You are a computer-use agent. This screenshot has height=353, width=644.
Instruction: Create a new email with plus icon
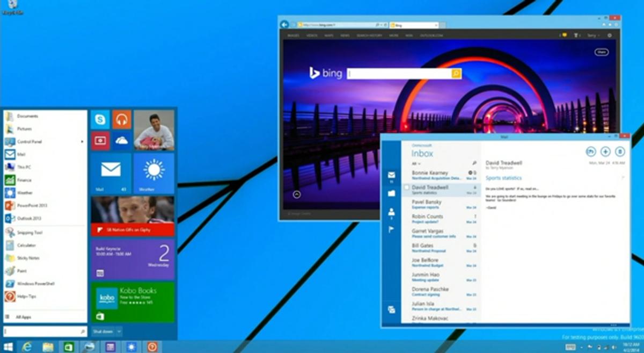pos(605,152)
